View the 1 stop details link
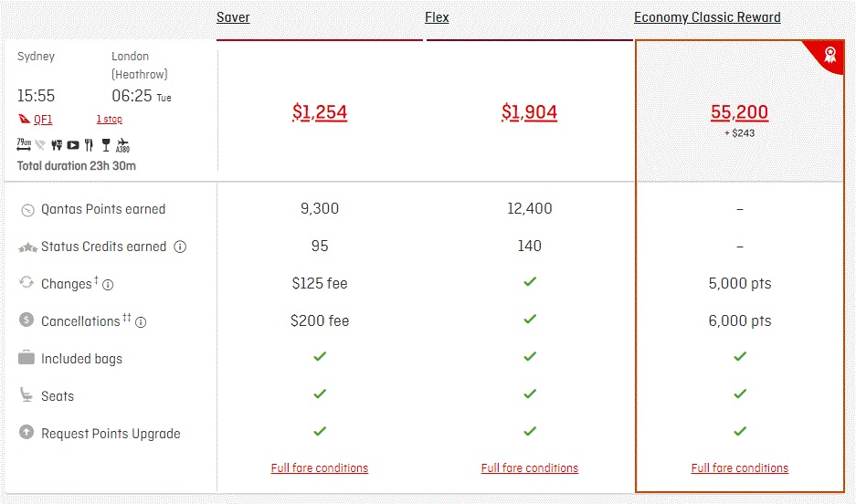The height and width of the screenshot is (504, 856). 110,119
